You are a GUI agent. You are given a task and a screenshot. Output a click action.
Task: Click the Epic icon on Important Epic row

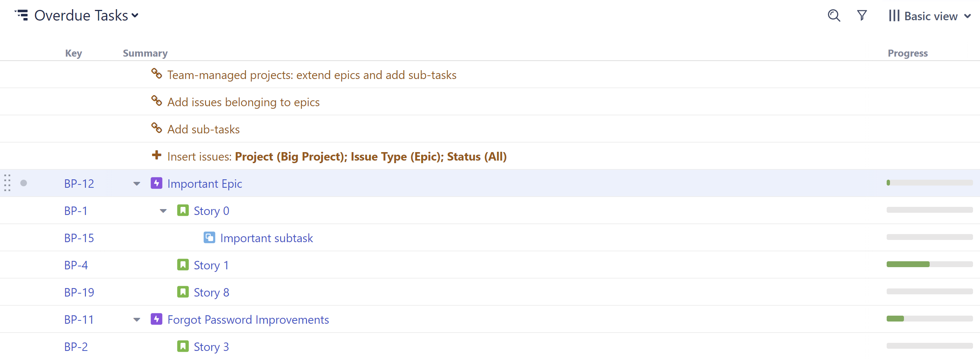(157, 183)
